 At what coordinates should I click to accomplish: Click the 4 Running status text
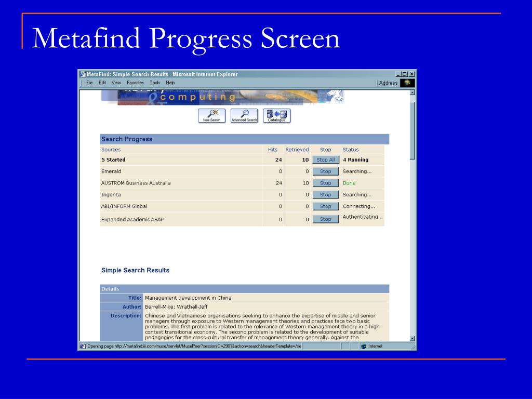(355, 160)
